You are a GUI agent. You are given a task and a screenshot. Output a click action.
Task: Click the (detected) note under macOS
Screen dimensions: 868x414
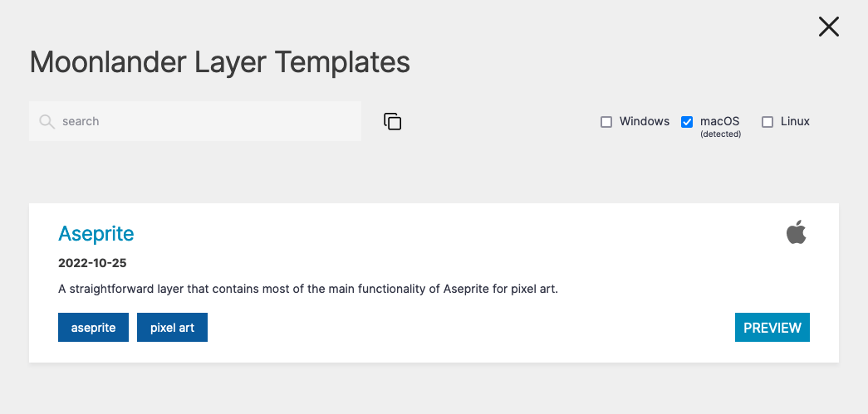720,134
